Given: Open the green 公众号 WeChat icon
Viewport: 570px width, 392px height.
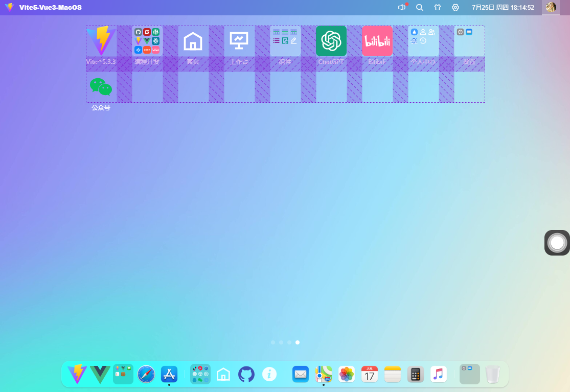Looking at the screenshot, I should 101,87.
